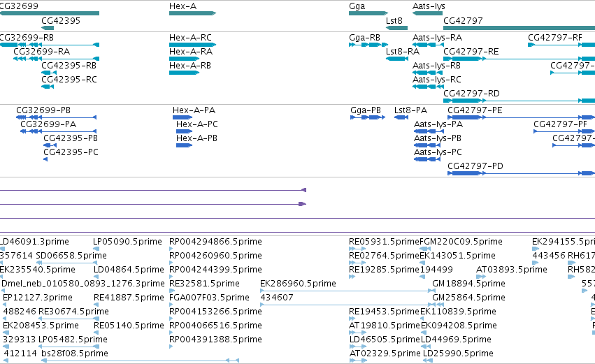The height and width of the screenshot is (364, 595).
Task: Select protein label CG42395-PB
Action: pos(71,138)
